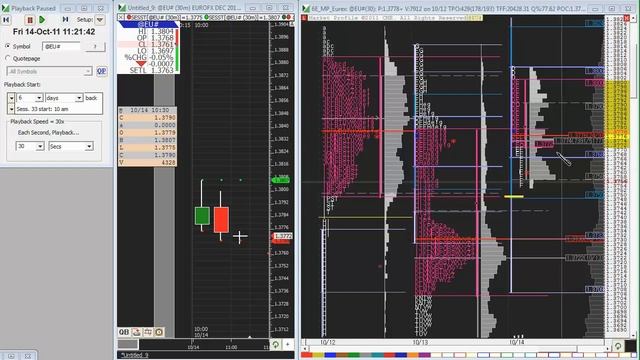Click the right scroll arrow of Market Profile scrollbar
Image resolution: width=640 pixels, height=360 pixels.
(608, 349)
